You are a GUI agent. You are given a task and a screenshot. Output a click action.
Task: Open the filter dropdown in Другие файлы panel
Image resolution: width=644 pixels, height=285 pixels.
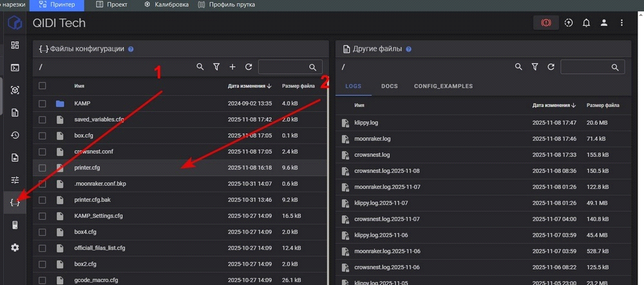(535, 67)
